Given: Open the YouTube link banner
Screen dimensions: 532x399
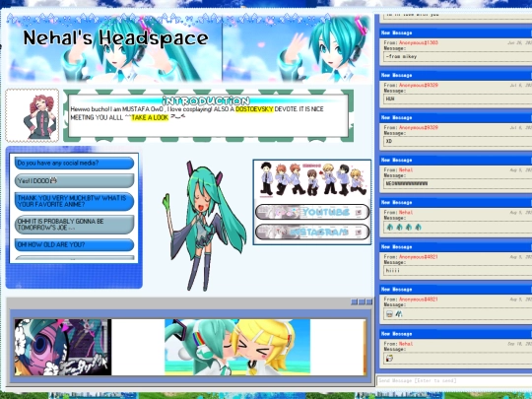Looking at the screenshot, I should (x=312, y=212).
